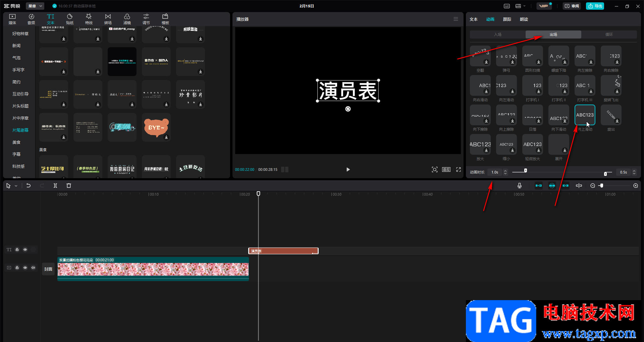Hide the text track with eye icon
This screenshot has height=342, width=644.
(x=25, y=250)
